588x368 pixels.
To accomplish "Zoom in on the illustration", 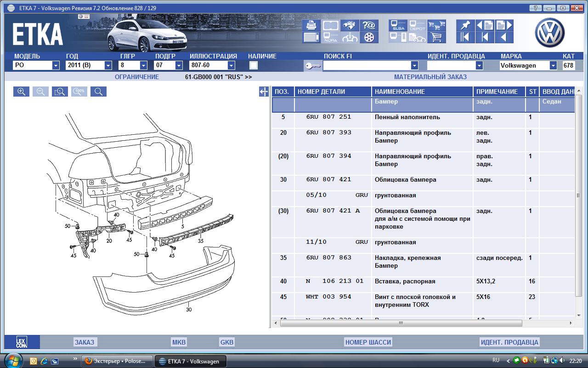I will (21, 92).
